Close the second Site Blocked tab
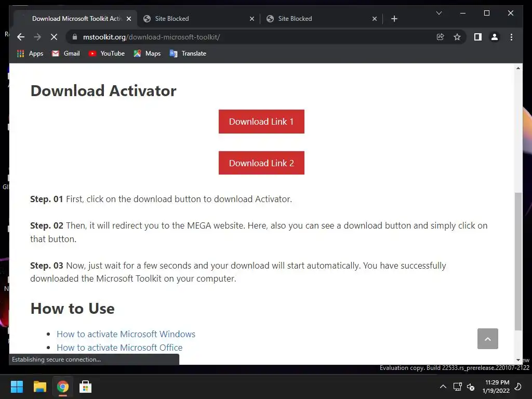Viewport: 532px width, 399px height. 375,19
